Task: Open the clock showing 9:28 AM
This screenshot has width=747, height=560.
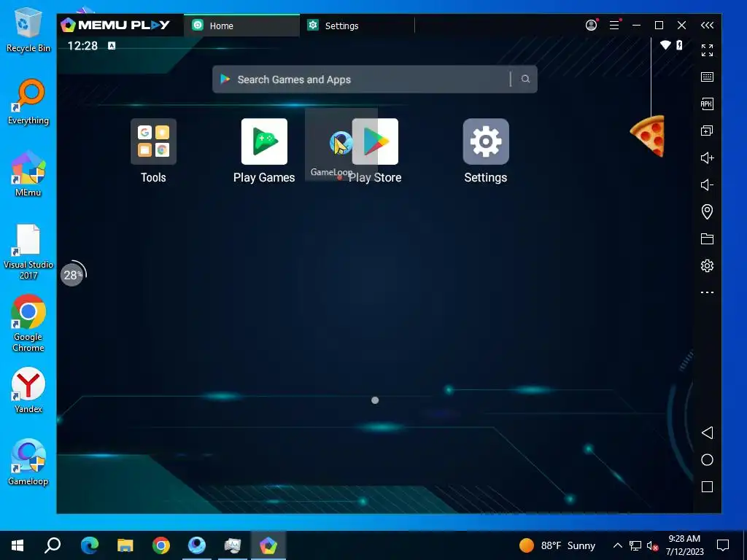Action: (x=684, y=545)
